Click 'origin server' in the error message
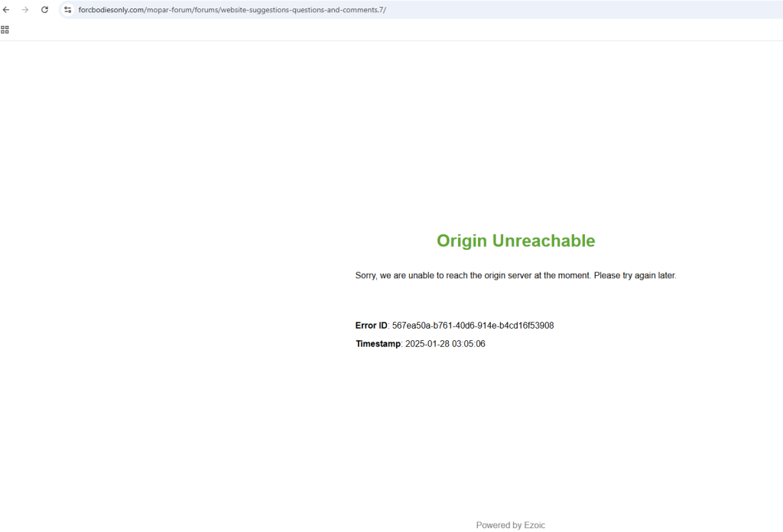783x532 pixels. coord(512,275)
